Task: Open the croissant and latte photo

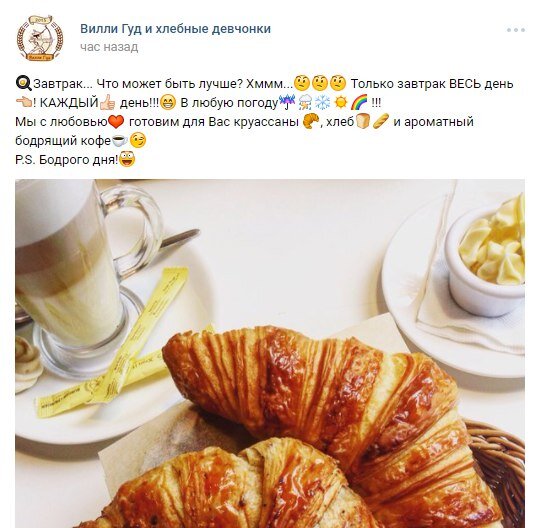Action: point(270,353)
